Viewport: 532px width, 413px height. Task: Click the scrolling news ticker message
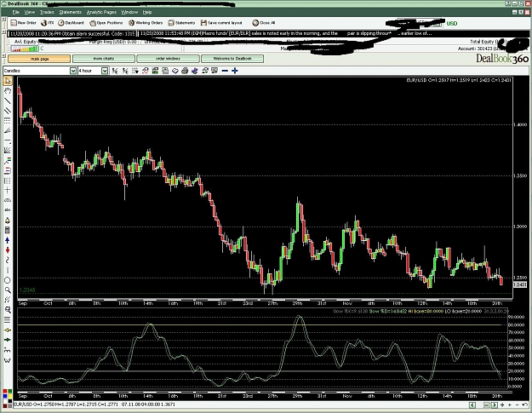point(286,33)
